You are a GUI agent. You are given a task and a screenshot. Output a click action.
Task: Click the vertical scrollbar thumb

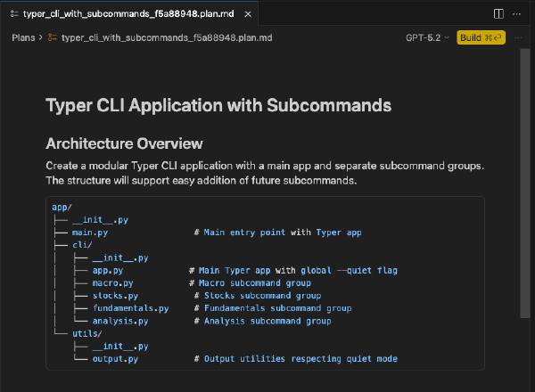525,184
